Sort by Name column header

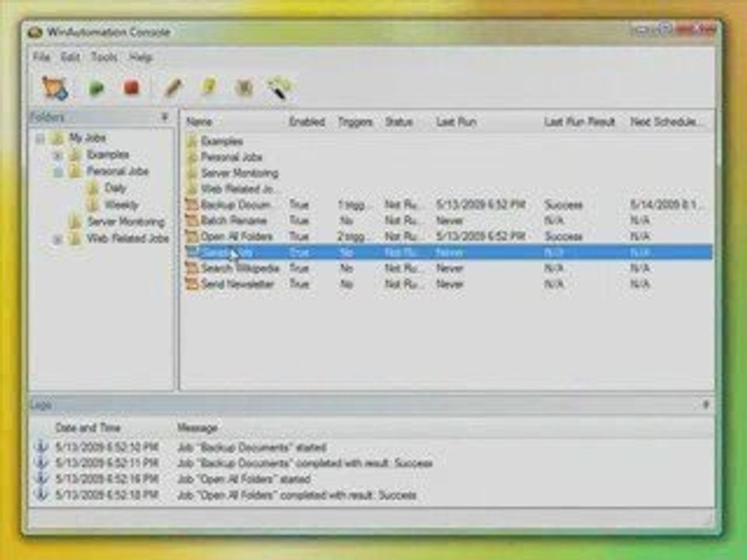point(199,122)
